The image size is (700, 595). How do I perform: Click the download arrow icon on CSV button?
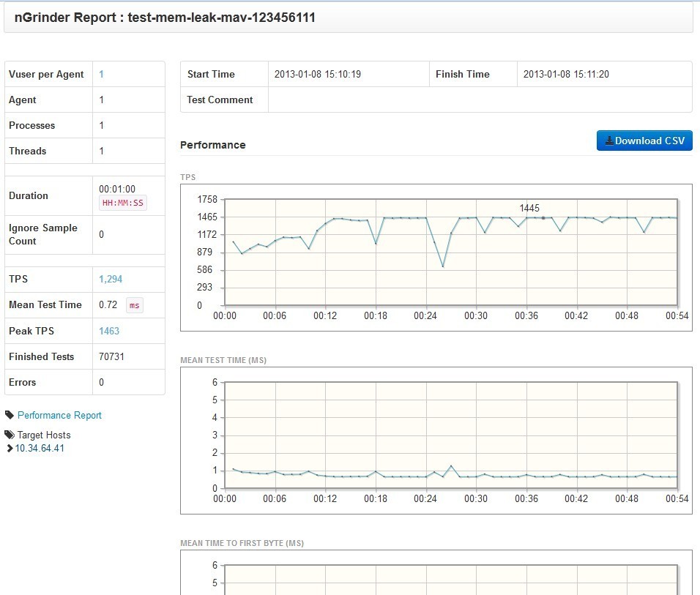click(609, 141)
